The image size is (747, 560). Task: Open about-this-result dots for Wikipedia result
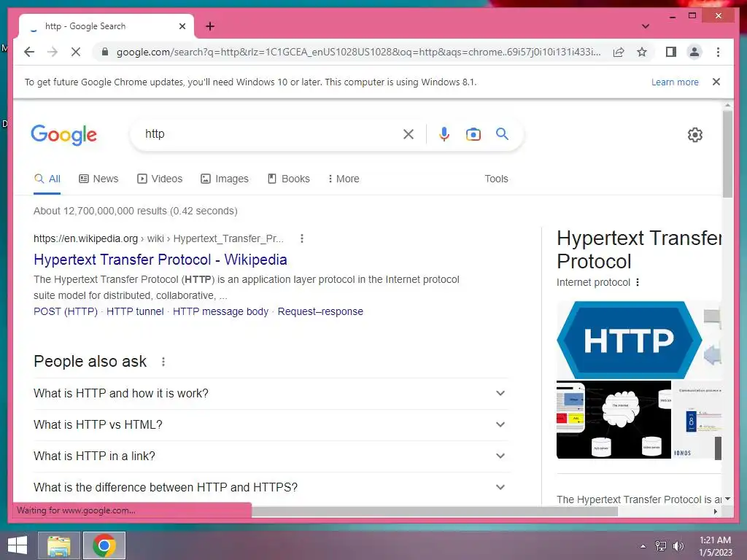[301, 238]
